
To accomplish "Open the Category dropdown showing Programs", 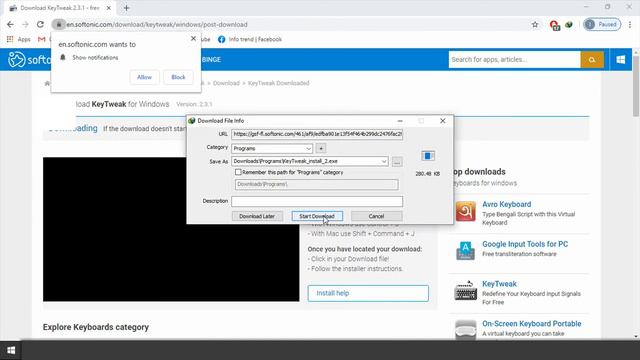I will coord(272,149).
